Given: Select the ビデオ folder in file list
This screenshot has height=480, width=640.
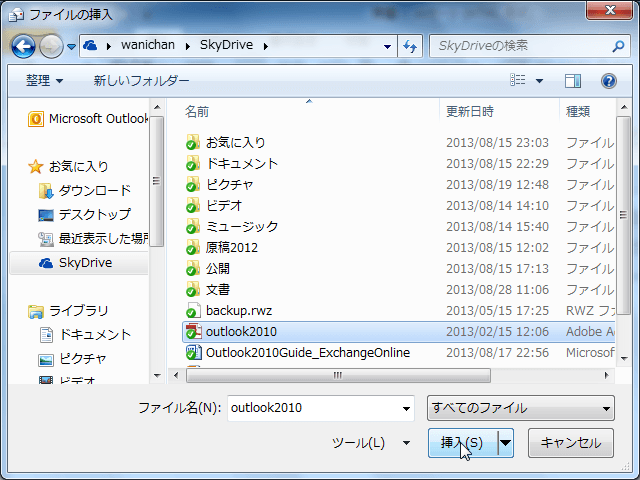Looking at the screenshot, I should point(214,206).
